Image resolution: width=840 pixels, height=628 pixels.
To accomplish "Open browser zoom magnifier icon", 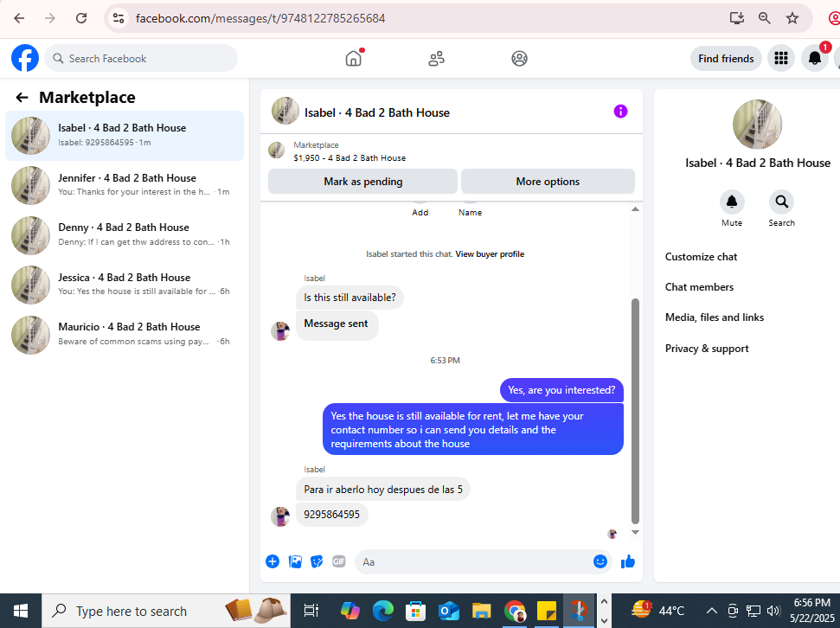I will 765,18.
